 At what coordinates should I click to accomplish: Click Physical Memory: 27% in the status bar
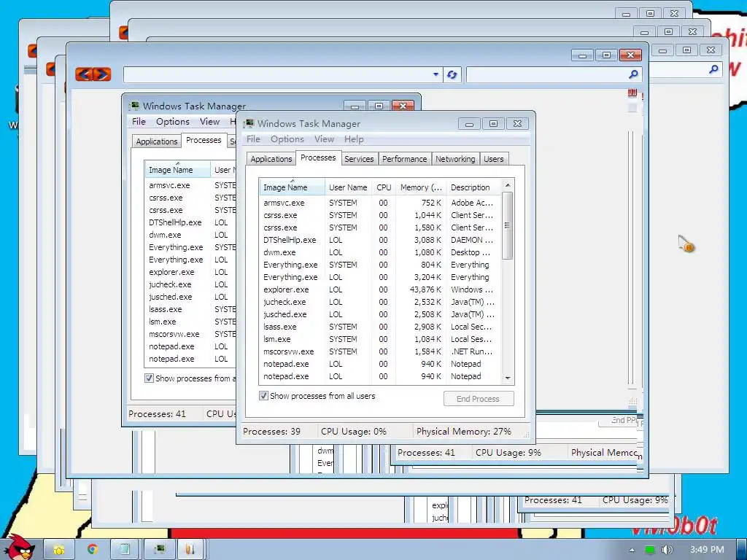(x=463, y=432)
